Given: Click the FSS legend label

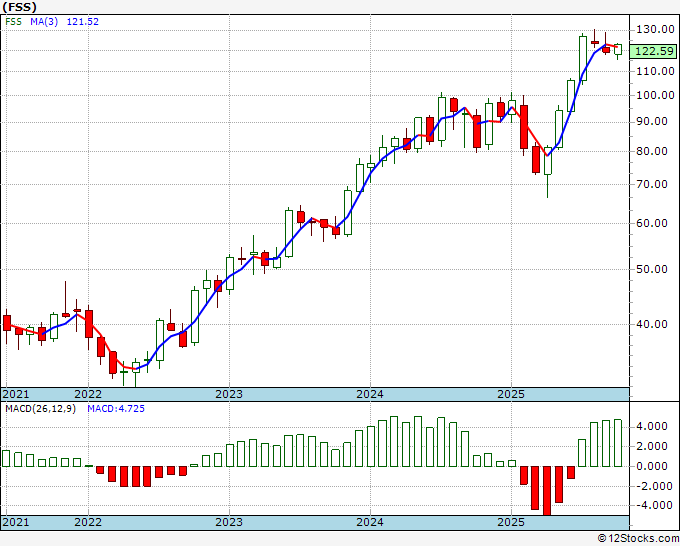Looking at the screenshot, I should (13, 21).
